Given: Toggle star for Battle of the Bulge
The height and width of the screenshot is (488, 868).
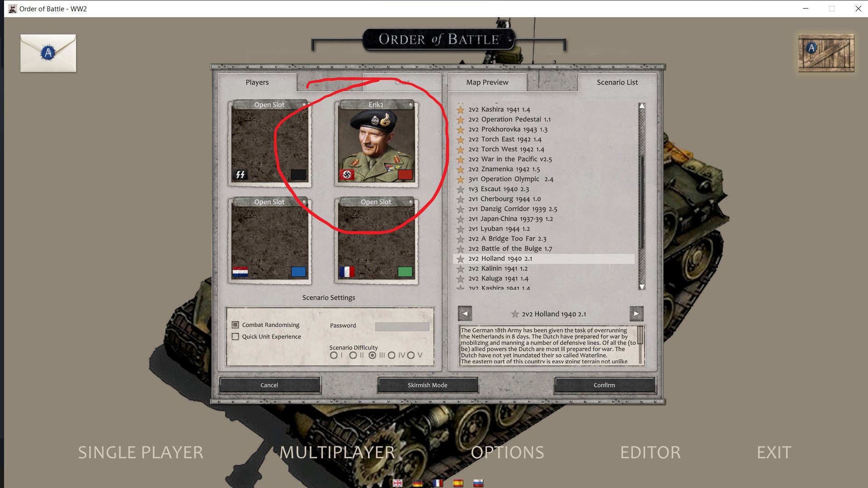Looking at the screenshot, I should click(460, 249).
